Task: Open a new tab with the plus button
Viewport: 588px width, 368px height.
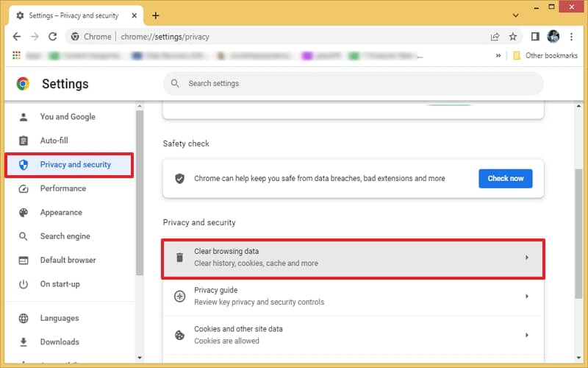Action: 156,15
